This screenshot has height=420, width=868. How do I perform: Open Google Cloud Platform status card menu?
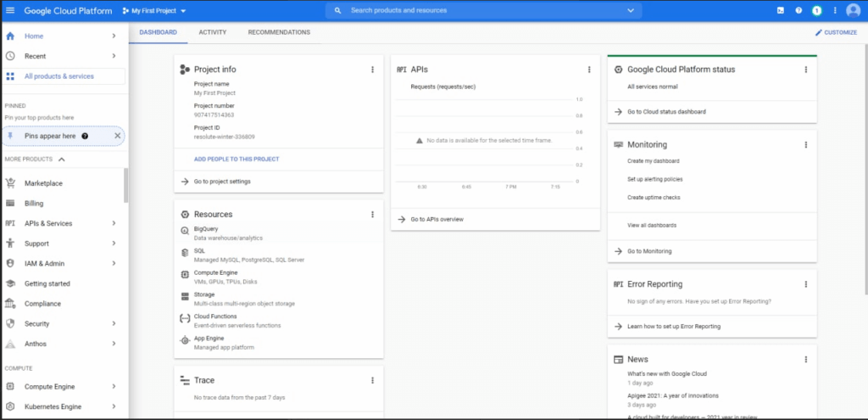coord(806,70)
